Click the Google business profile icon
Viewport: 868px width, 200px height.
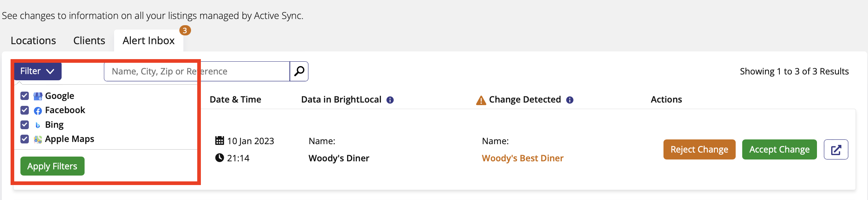(38, 96)
